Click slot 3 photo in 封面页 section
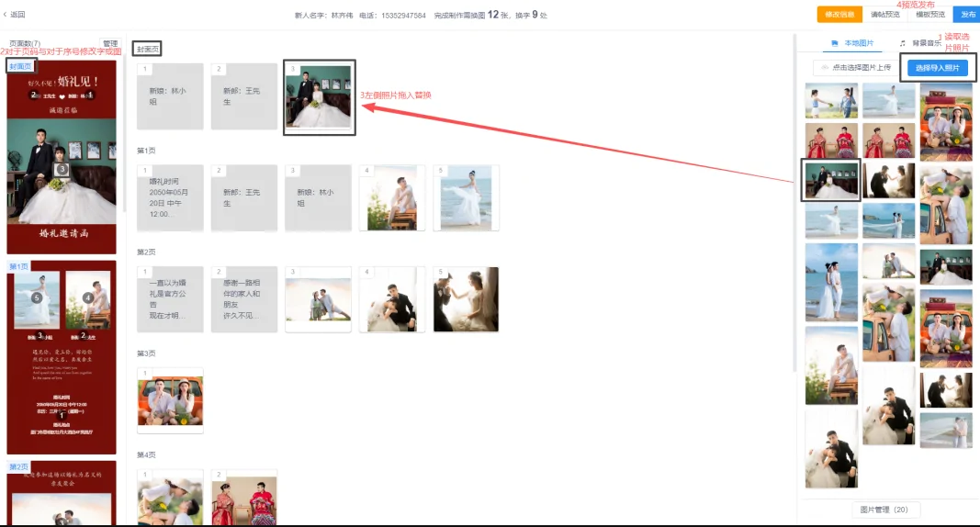The height and width of the screenshot is (527, 980). [x=319, y=97]
